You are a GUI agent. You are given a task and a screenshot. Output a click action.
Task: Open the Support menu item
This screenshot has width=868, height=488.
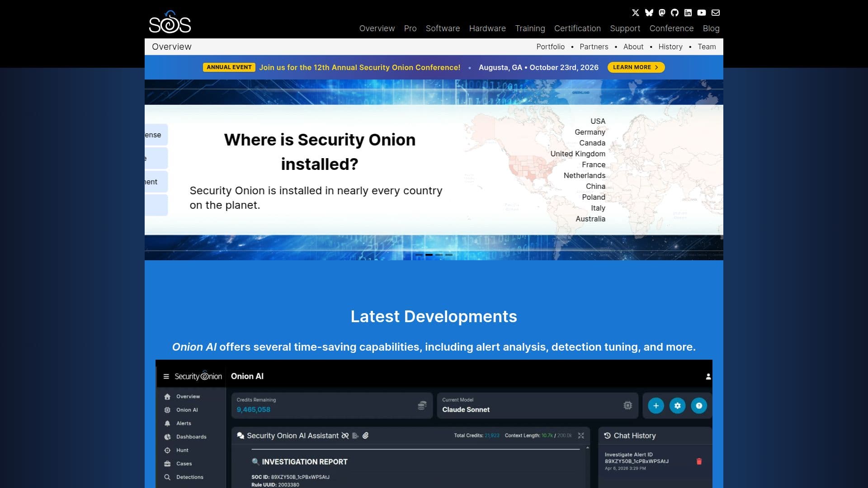click(x=625, y=28)
